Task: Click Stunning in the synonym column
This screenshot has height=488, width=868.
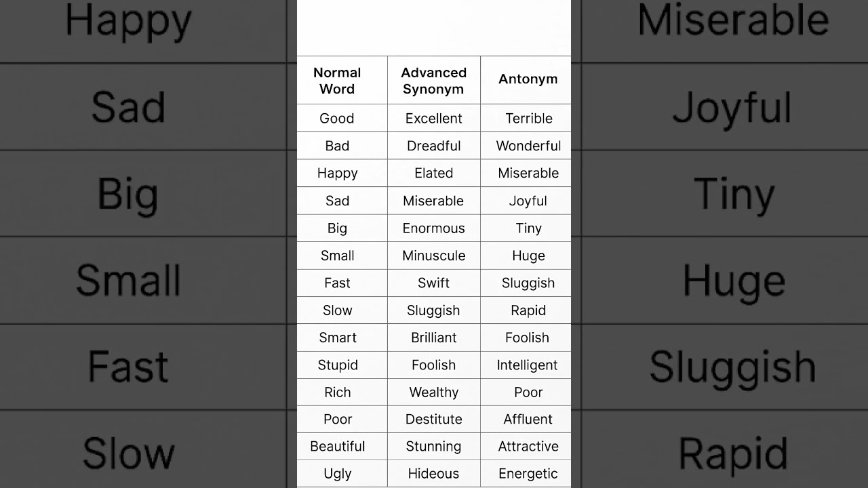Action: (x=433, y=447)
